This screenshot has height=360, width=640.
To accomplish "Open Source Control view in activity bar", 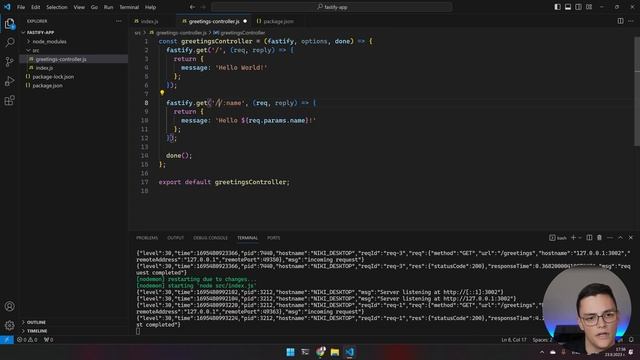I will tap(9, 62).
